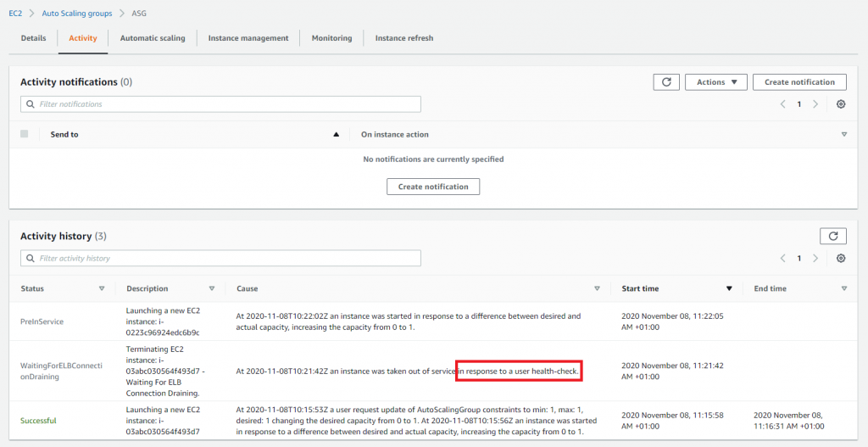Switch to the Monitoring tab

331,38
